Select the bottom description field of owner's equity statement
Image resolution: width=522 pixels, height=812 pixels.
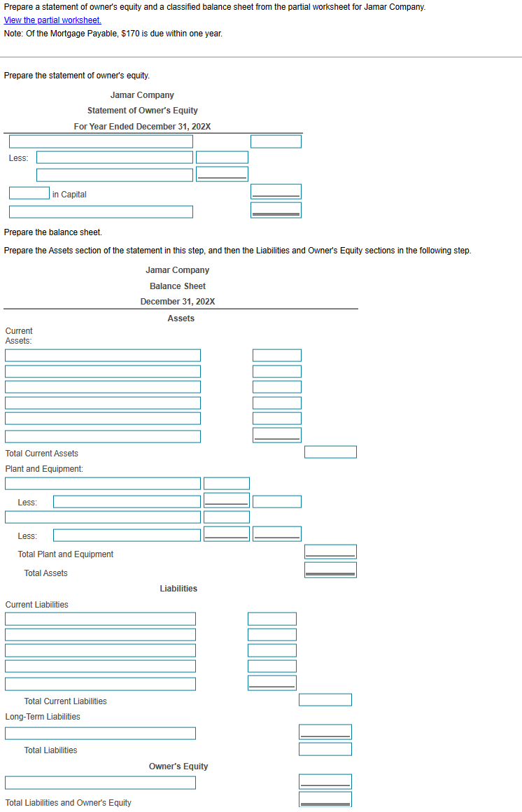point(100,211)
